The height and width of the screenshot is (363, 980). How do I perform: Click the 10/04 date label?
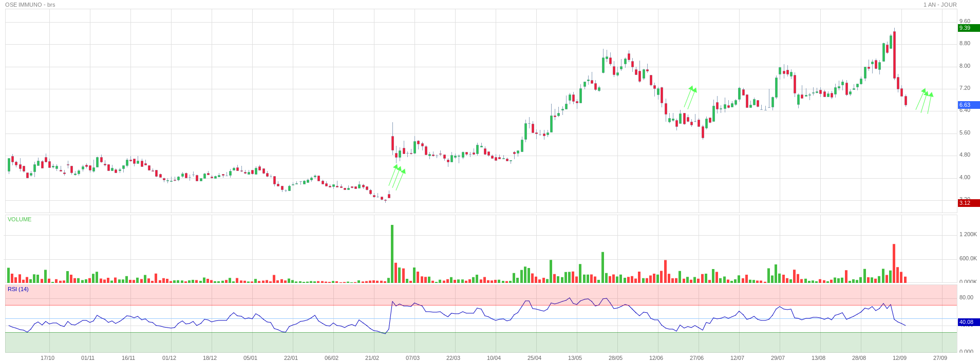click(494, 358)
